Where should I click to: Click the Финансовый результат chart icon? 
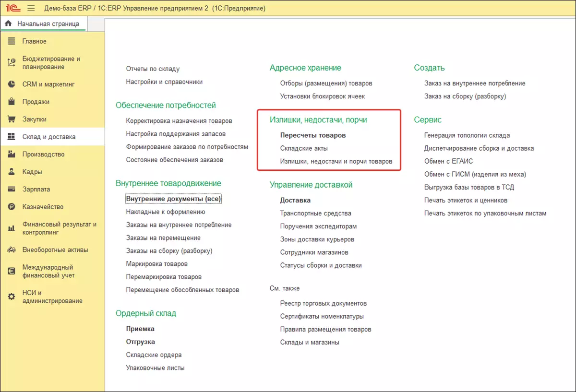(x=12, y=228)
